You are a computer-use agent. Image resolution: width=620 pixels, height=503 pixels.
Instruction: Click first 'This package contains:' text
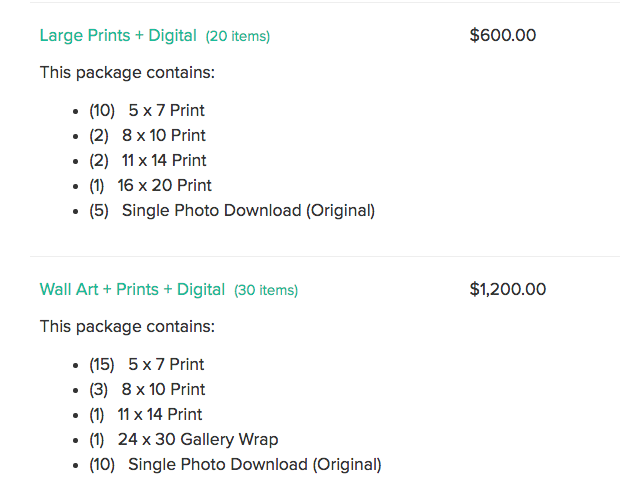pos(127,73)
